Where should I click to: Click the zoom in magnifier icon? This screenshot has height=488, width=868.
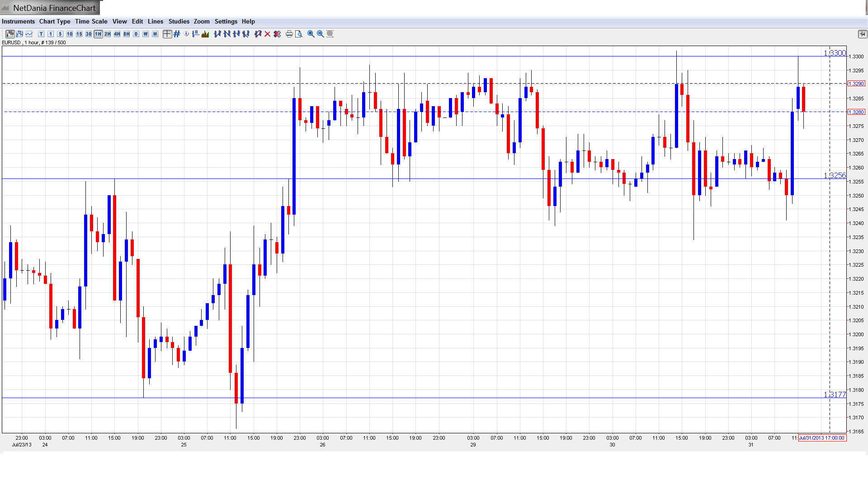[x=311, y=34]
